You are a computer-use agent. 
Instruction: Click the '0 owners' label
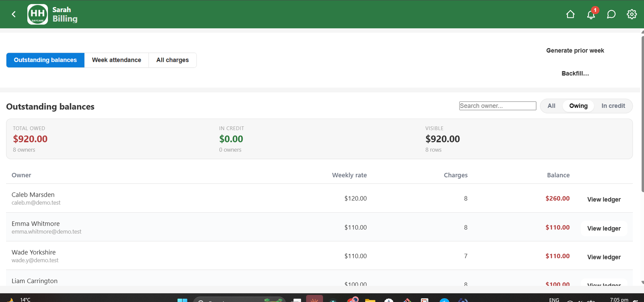(x=230, y=150)
